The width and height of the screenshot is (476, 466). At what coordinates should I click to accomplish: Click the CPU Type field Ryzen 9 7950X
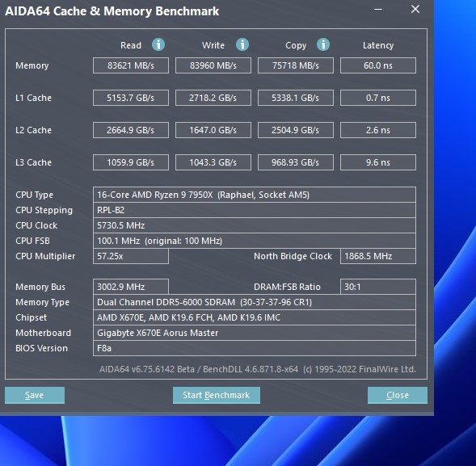click(255, 195)
